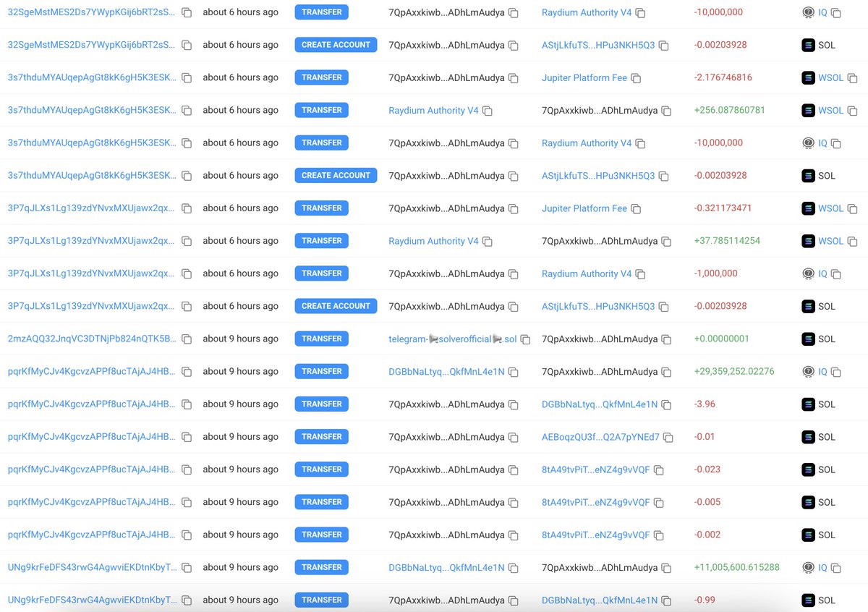The width and height of the screenshot is (868, 612).
Task: Copy Jupiter Platform Fee address in -0.321173471 row
Action: pyautogui.click(x=636, y=209)
